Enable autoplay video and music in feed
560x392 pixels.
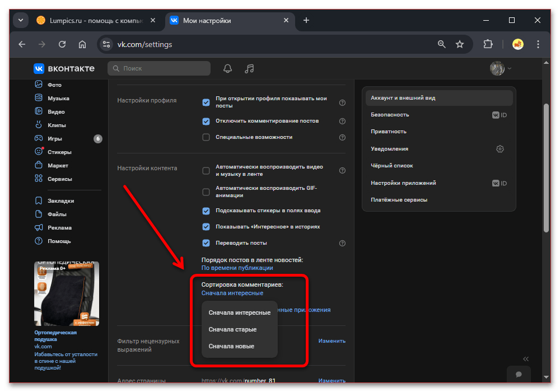coord(206,171)
